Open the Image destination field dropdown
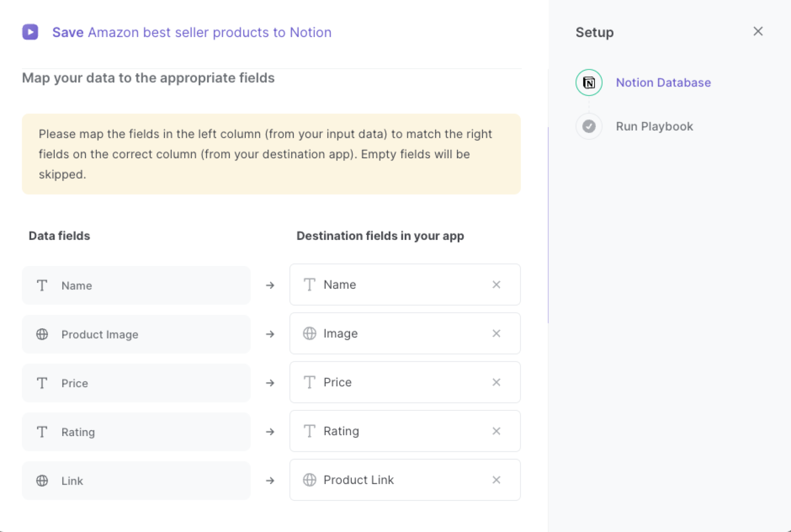 [405, 333]
